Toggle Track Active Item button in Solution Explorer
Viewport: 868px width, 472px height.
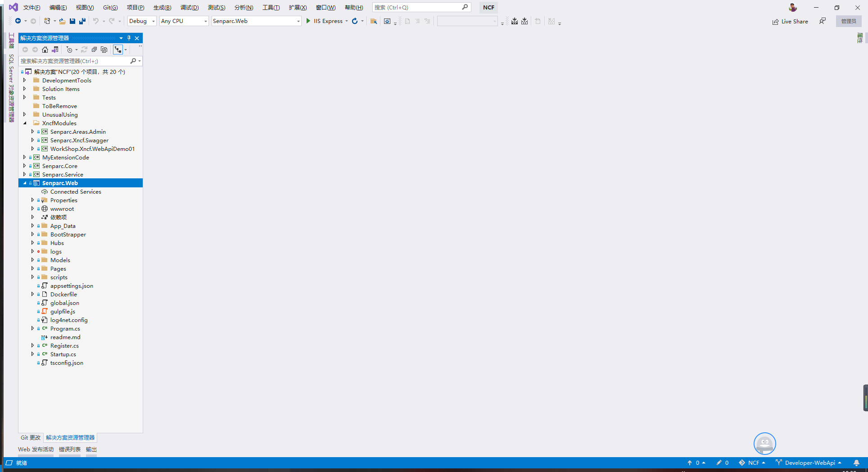(118, 50)
